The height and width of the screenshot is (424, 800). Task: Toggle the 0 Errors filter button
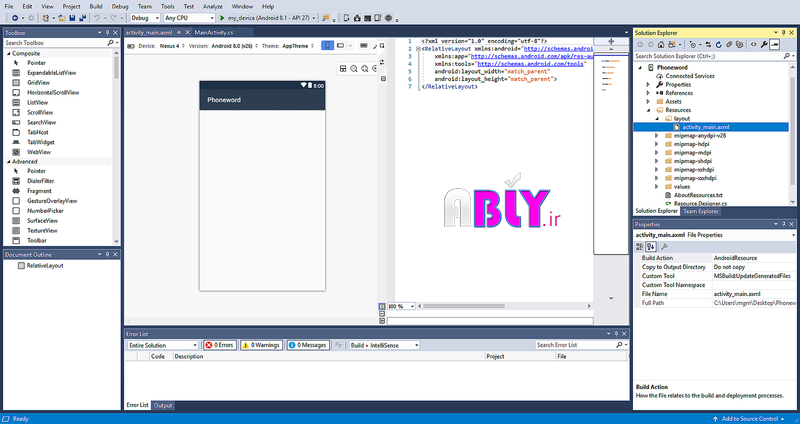(219, 345)
